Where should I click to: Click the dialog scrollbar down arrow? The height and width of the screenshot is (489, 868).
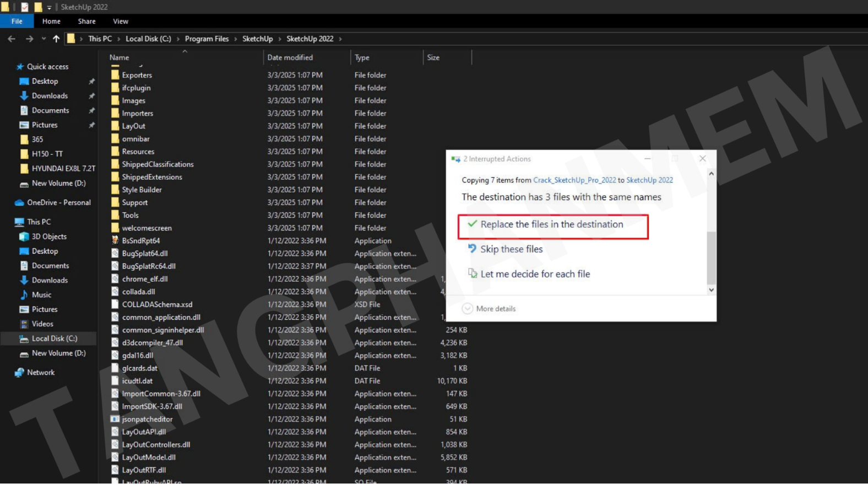(711, 290)
